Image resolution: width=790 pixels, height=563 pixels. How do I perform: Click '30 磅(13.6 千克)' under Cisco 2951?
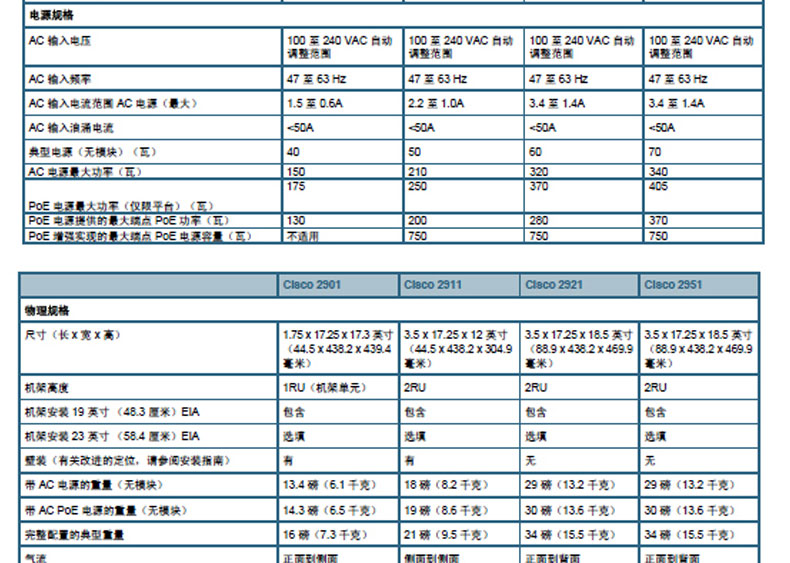[x=689, y=511]
